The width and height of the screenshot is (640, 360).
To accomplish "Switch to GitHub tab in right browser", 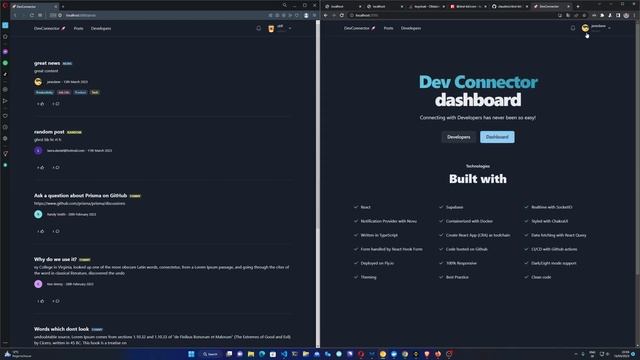I will coord(509,7).
